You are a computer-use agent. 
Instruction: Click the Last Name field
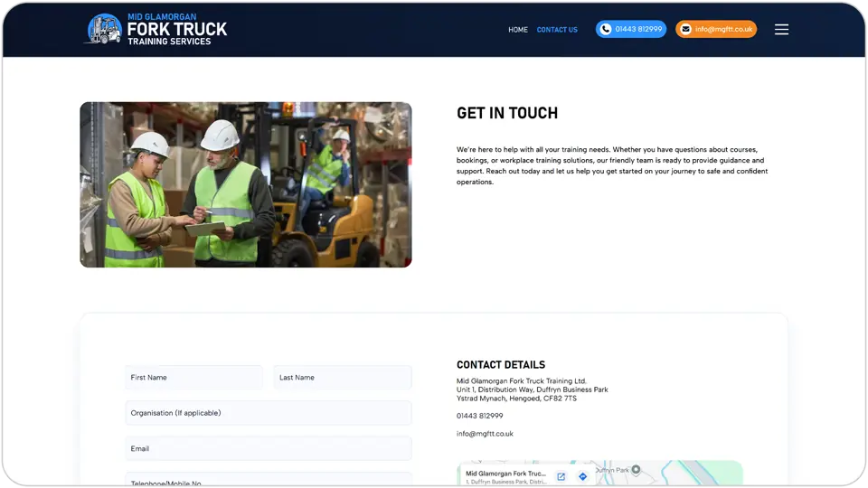(342, 378)
